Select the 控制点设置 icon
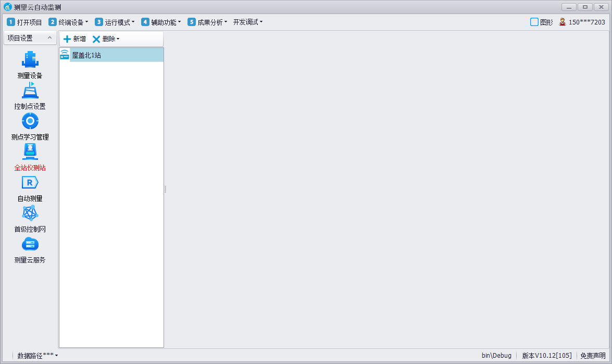The width and height of the screenshot is (612, 364). [x=30, y=91]
